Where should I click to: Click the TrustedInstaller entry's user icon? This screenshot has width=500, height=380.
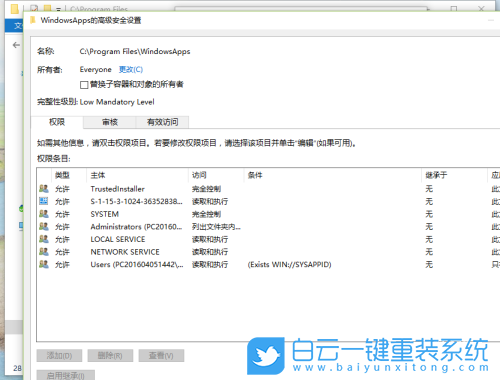44,189
